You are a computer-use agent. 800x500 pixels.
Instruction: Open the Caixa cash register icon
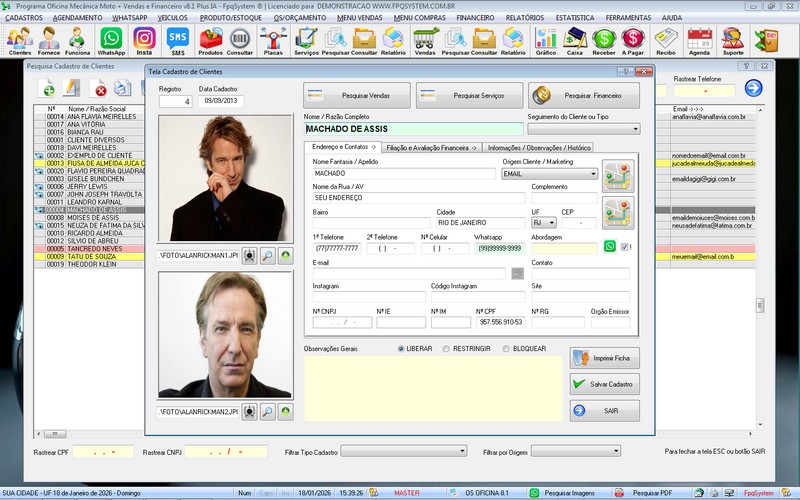tap(575, 40)
